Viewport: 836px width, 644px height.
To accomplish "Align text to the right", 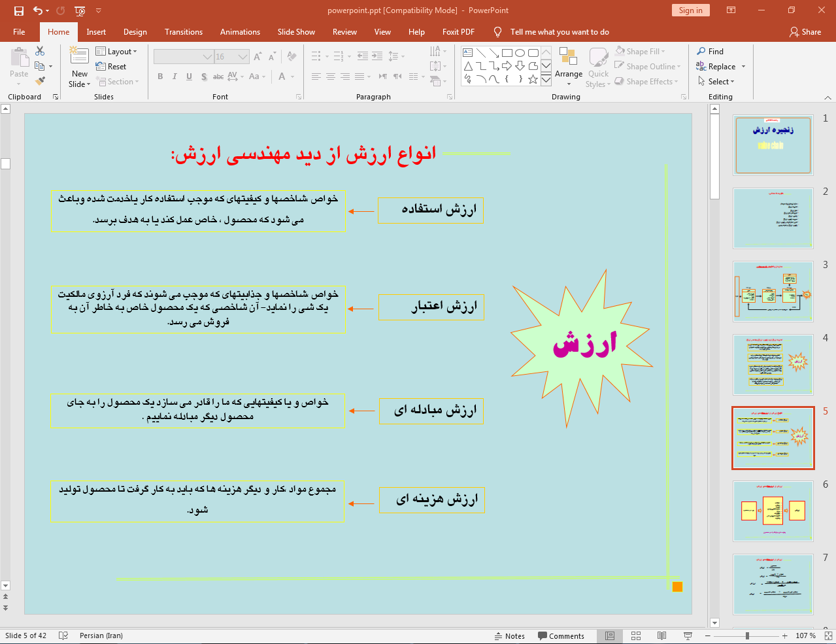I will (x=345, y=76).
